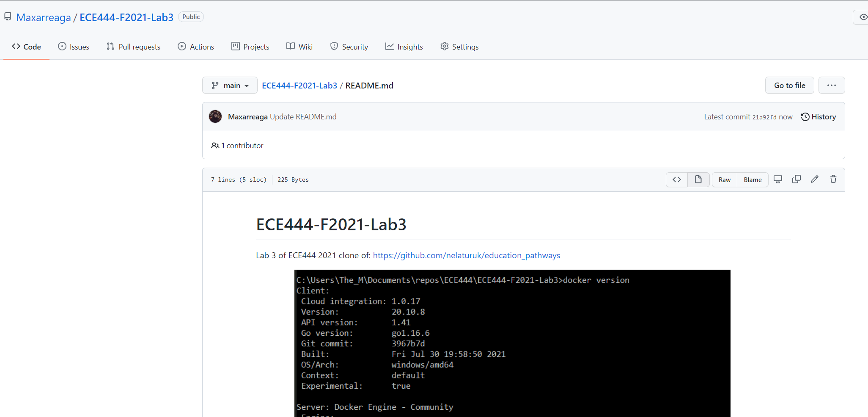Image resolution: width=868 pixels, height=417 pixels.
Task: Click the Go to file button
Action: point(789,85)
